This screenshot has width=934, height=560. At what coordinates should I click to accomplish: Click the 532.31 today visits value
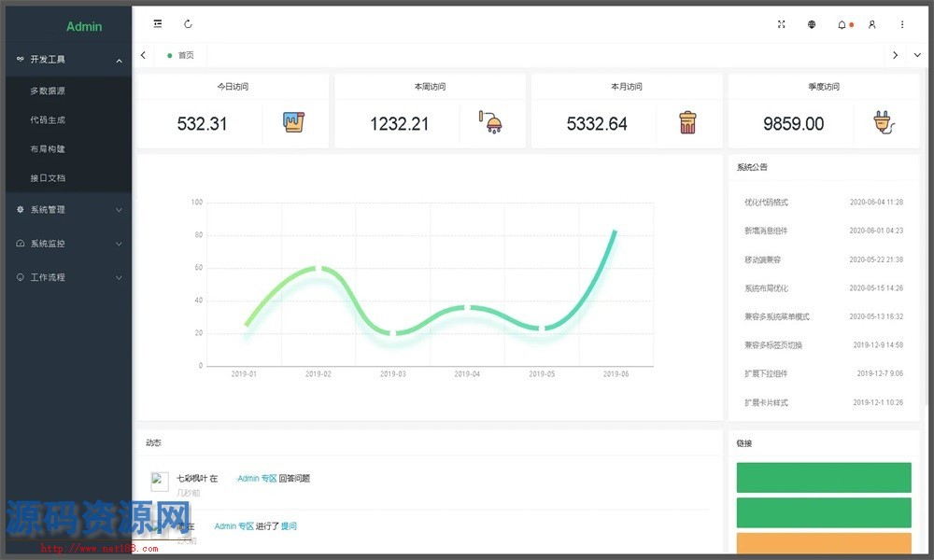(202, 124)
